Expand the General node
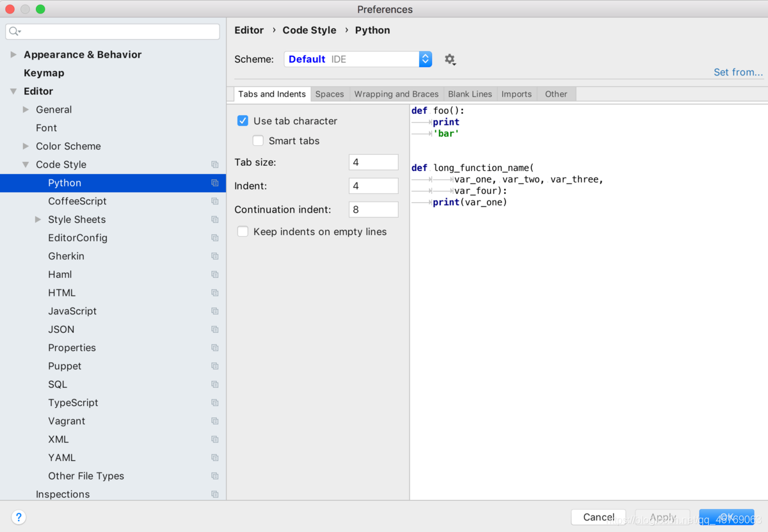 26,109
